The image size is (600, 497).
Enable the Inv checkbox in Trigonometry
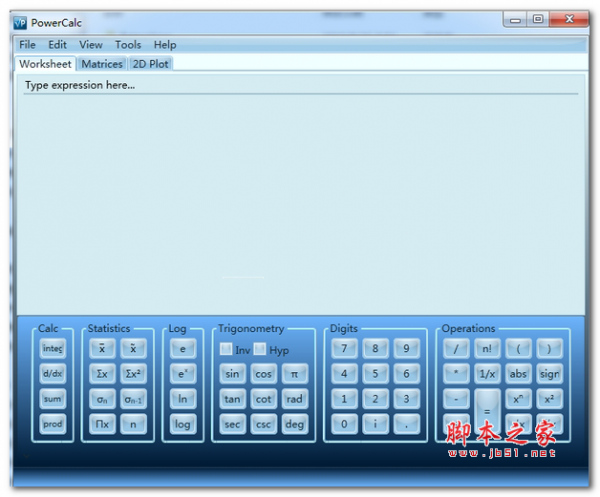tap(226, 349)
